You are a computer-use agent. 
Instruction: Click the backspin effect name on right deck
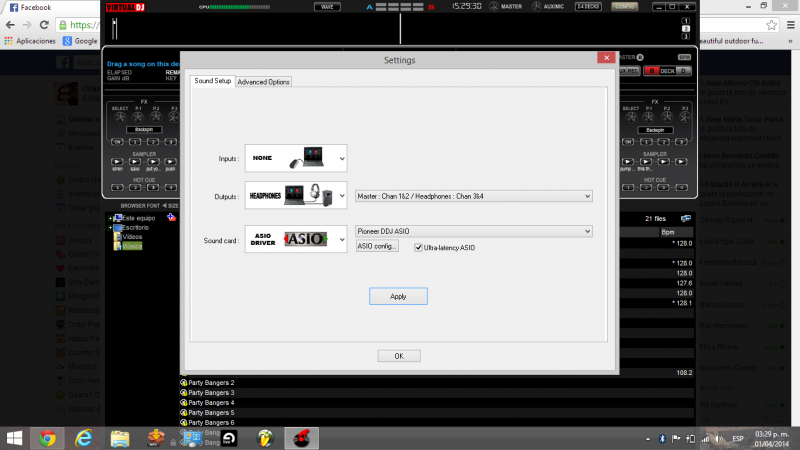(655, 130)
